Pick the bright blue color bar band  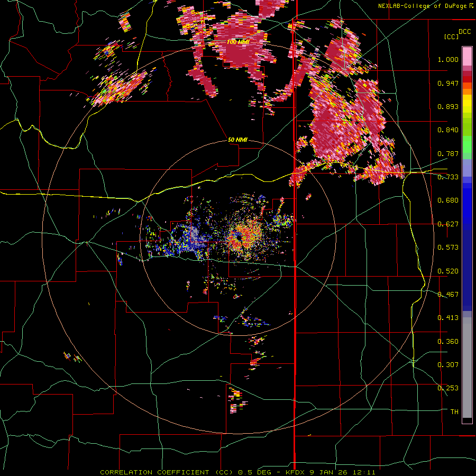pyautogui.click(x=467, y=205)
